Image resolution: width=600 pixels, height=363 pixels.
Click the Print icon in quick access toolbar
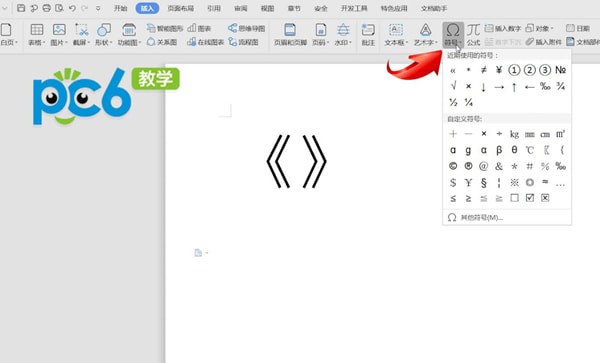coord(47,8)
